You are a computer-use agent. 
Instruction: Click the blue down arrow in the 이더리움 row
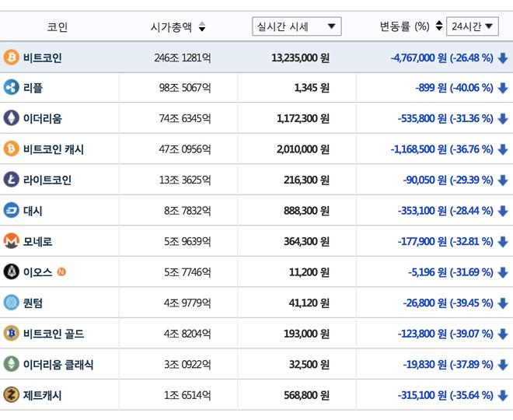point(503,119)
